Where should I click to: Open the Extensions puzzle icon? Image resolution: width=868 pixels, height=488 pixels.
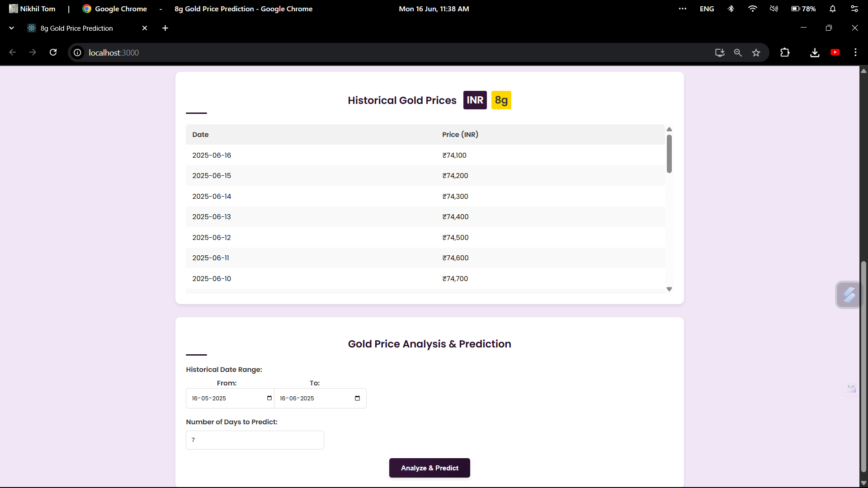tap(785, 52)
